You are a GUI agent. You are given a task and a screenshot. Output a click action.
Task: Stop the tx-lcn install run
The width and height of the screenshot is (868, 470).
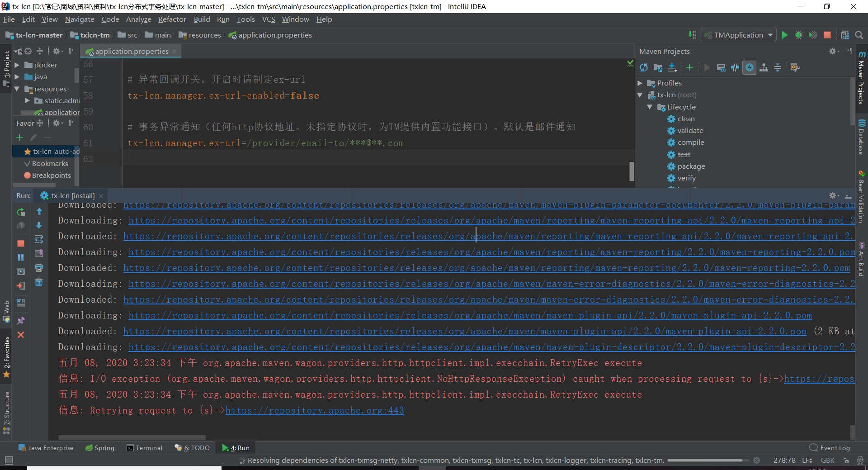coord(21,243)
